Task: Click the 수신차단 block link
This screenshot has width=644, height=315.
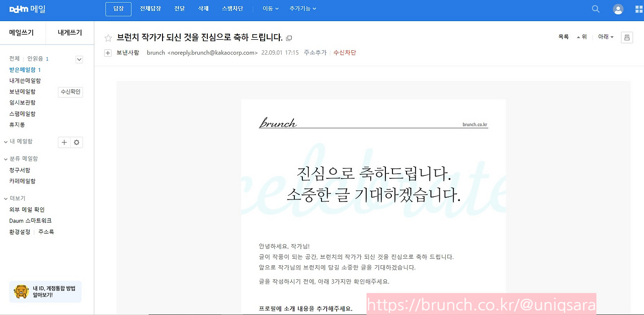Action: point(345,52)
